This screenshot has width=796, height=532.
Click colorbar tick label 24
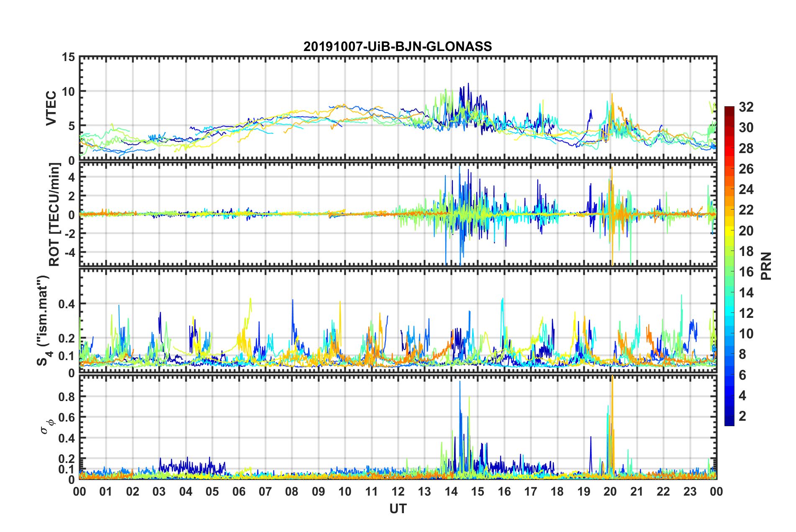click(746, 189)
